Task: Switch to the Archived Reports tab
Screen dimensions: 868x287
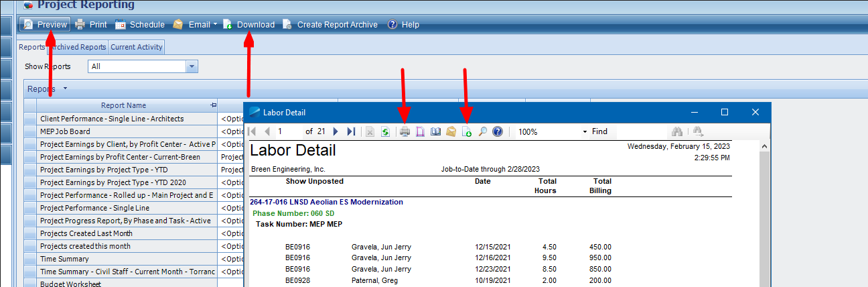Action: point(78,47)
